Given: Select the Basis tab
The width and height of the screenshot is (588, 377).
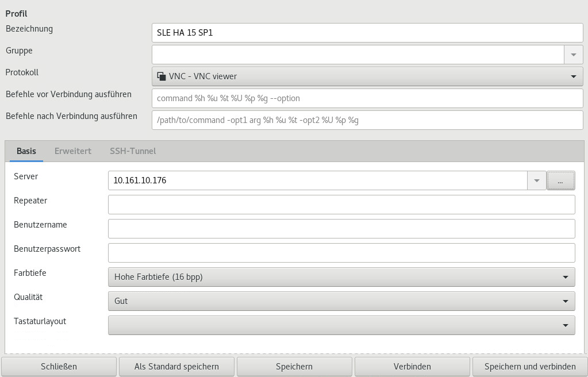Looking at the screenshot, I should pyautogui.click(x=26, y=151).
